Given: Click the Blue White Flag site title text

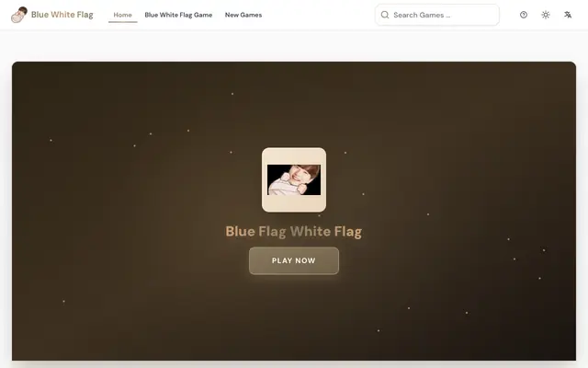Looking at the screenshot, I should click(62, 15).
